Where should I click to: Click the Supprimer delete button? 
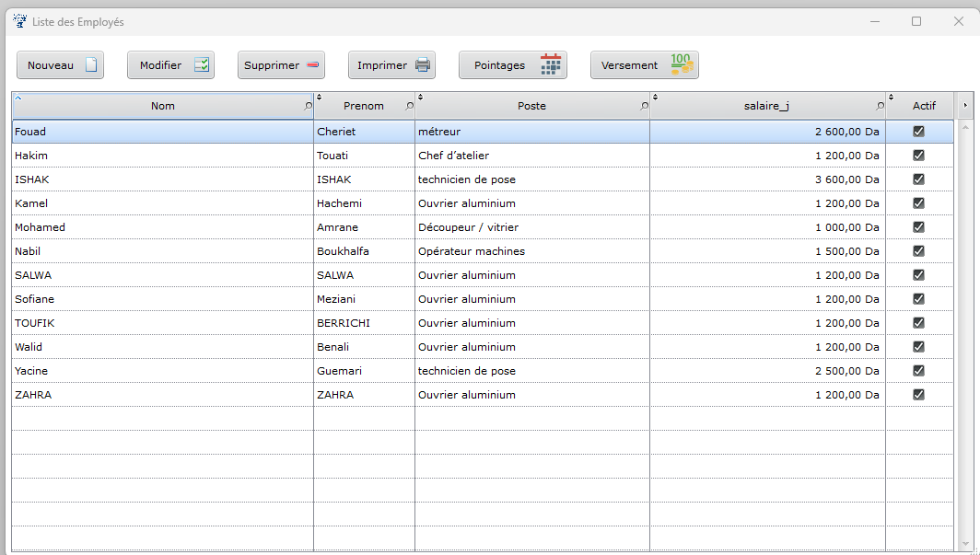click(x=281, y=65)
